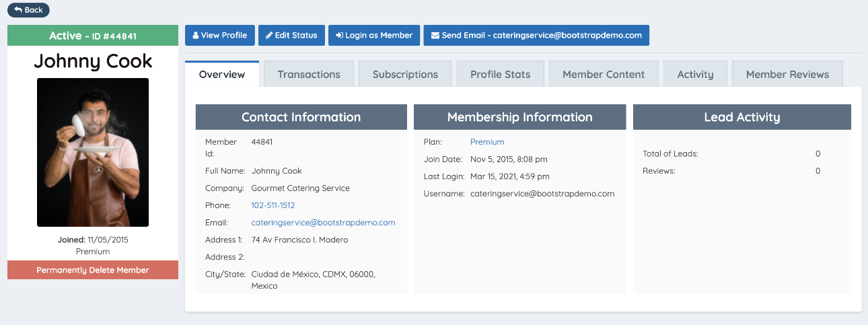Open the Member Content tab

604,75
